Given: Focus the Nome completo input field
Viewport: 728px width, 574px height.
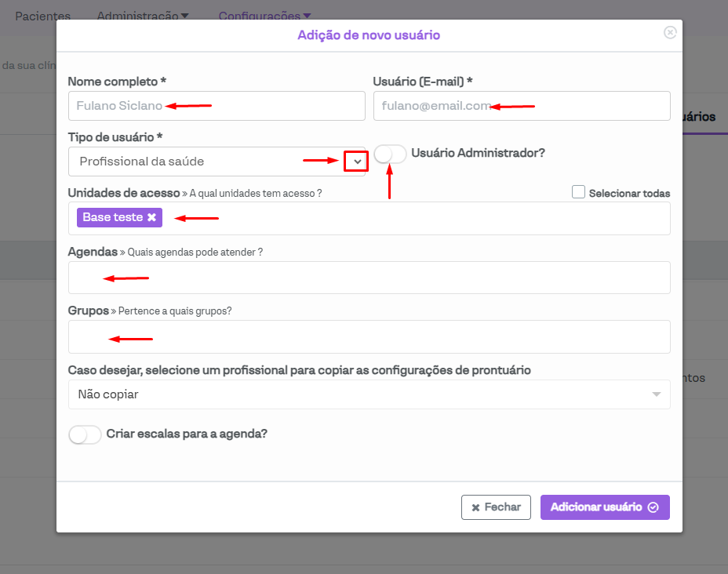Looking at the screenshot, I should click(217, 106).
